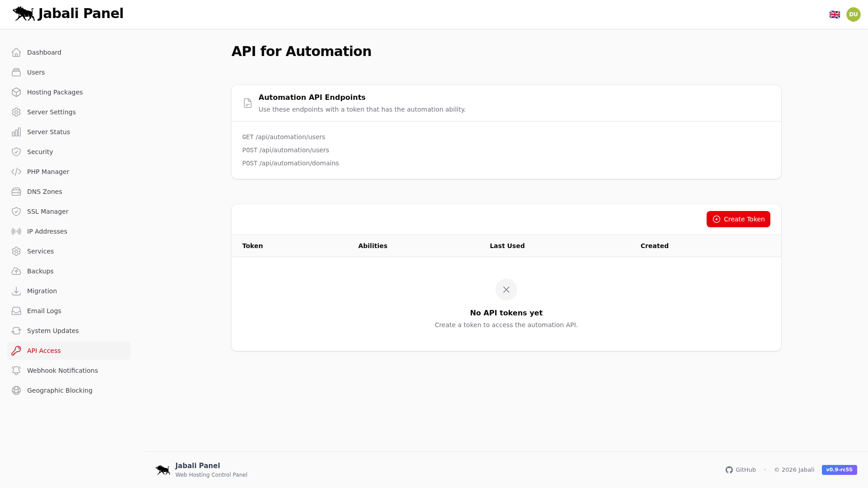Click the Security shield icon
The width and height of the screenshot is (868, 488).
[x=16, y=152]
